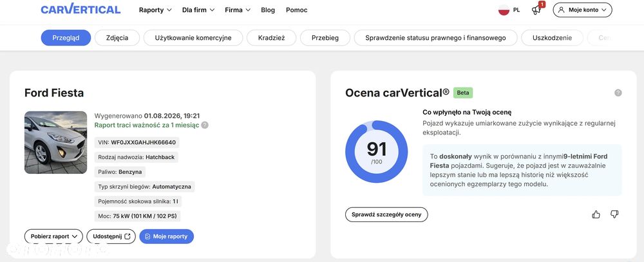Screen dimensions: 644x262
Task: Click the green Beta badge
Action: click(463, 93)
